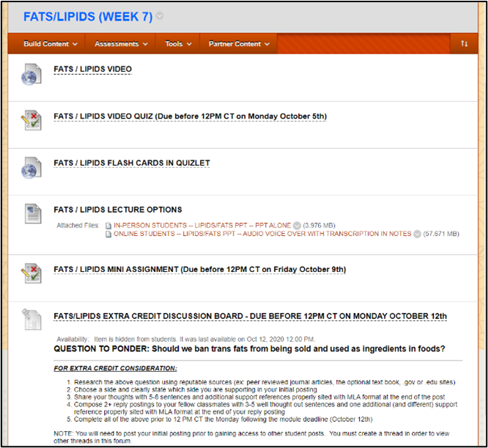Open options chevron after PPT ALONE attachment
Screen dimensions: 488x448
point(297,225)
